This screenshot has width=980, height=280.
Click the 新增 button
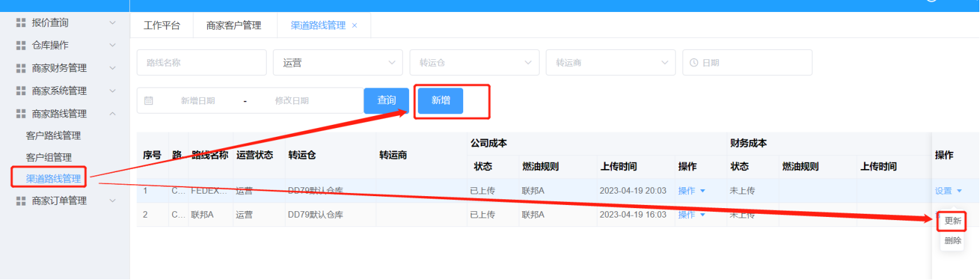(x=441, y=100)
